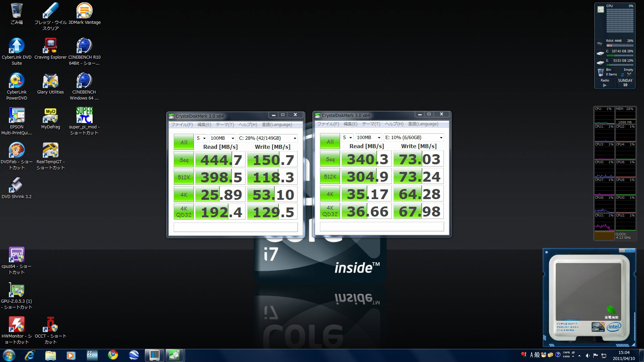Open the 3DMark Vantage desktop icon
Screen dimensions: 644x362
tap(84, 11)
